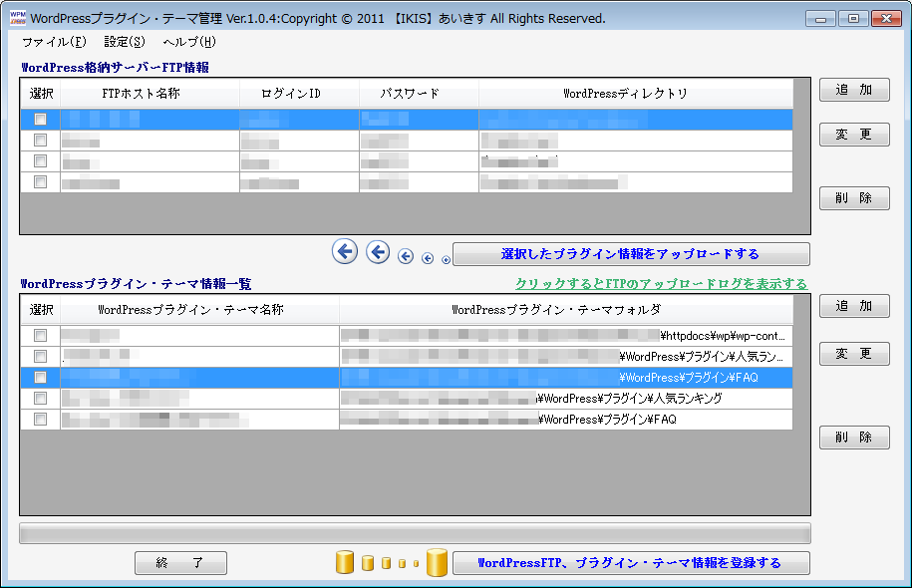Click the medium blue back-arrow icon
Screen dimensions: 912x588
(x=406, y=256)
